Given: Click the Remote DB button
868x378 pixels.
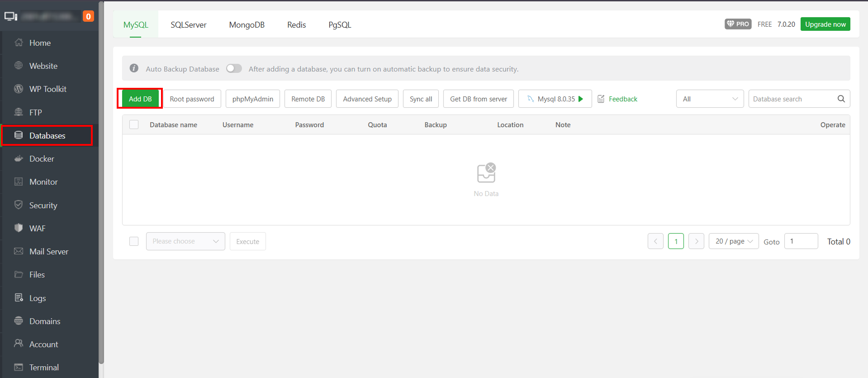Looking at the screenshot, I should tap(308, 99).
